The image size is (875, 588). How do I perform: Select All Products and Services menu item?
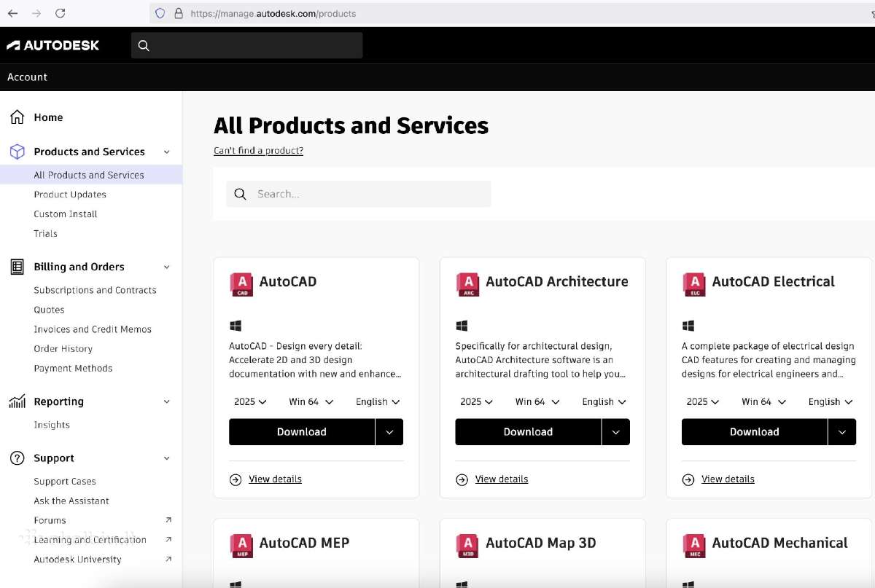[x=91, y=175]
